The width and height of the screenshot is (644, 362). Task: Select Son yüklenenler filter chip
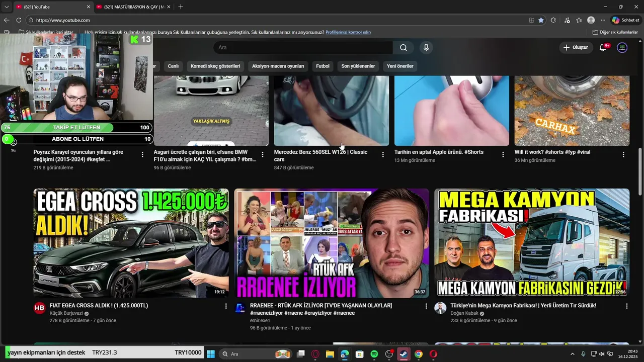[x=358, y=66]
